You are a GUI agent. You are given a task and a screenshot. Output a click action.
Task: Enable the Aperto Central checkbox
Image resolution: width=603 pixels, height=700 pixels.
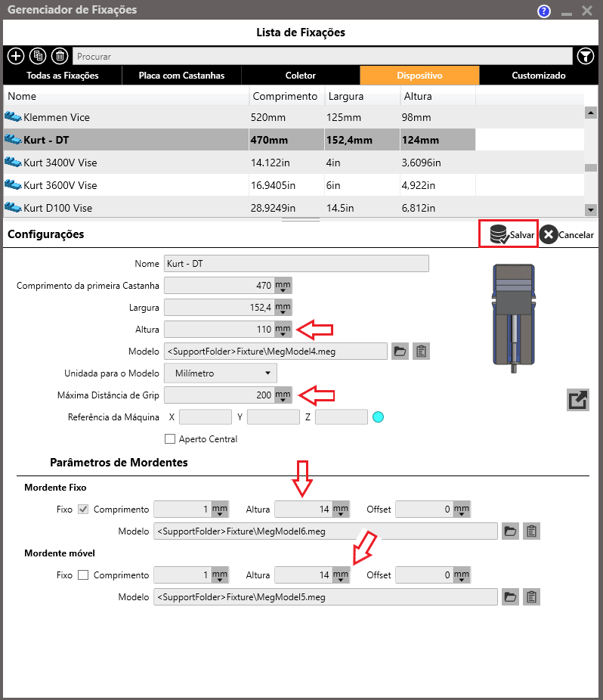[169, 439]
